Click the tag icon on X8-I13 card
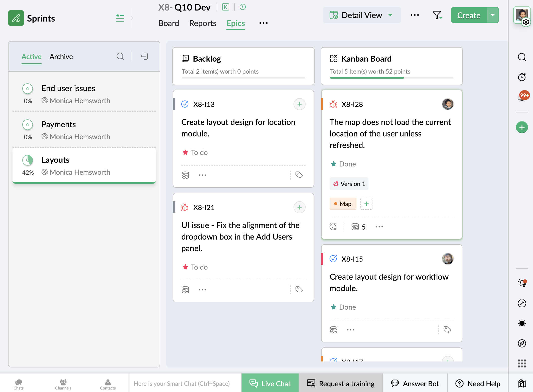Image resolution: width=533 pixels, height=392 pixels. [x=299, y=175]
